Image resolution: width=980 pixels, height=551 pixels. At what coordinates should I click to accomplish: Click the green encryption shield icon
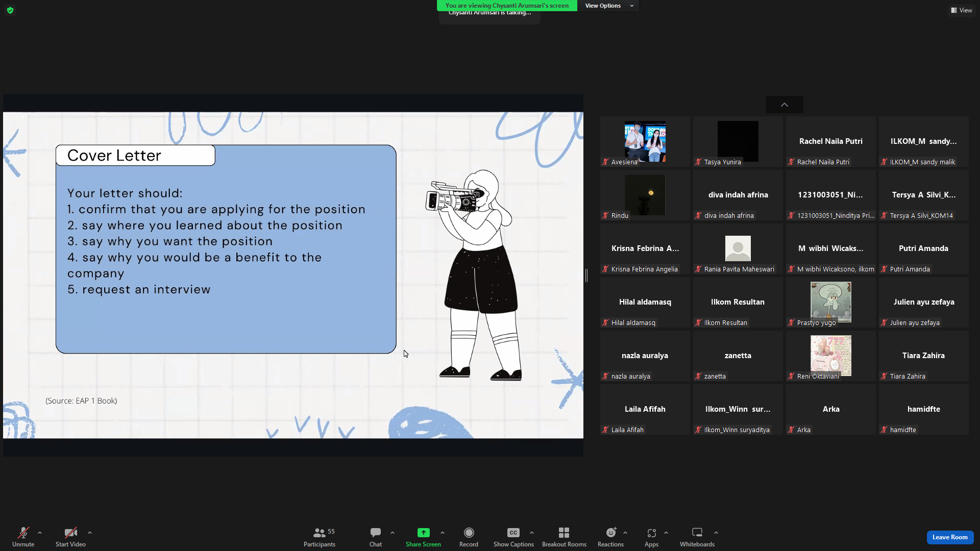coord(10,10)
